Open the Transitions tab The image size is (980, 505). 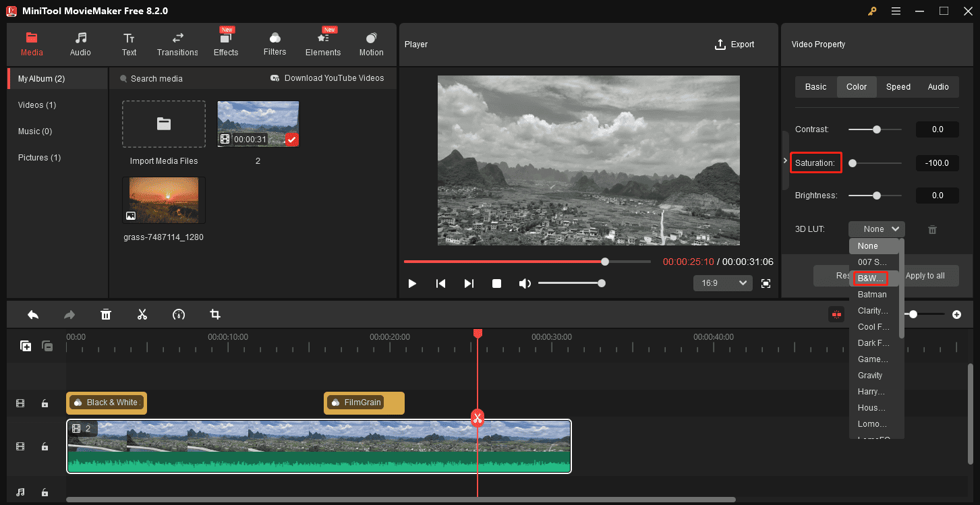coord(177,44)
